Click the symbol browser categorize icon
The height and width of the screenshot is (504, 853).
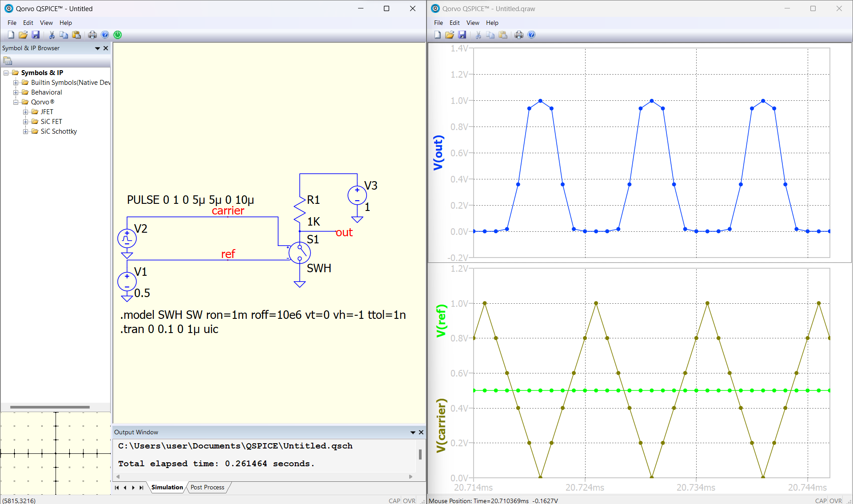8,60
